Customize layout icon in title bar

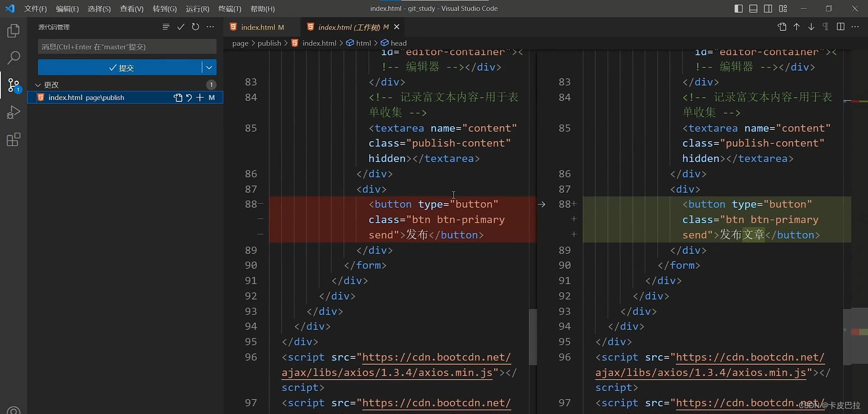tap(783, 9)
